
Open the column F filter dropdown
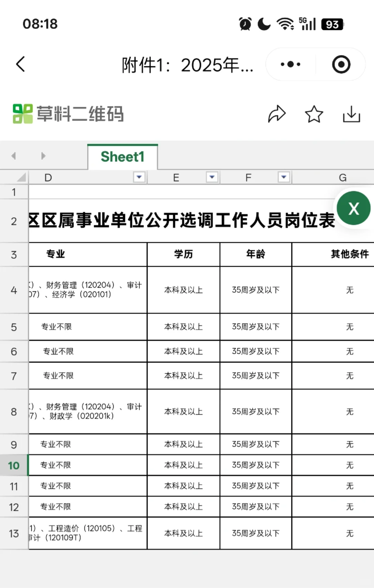pos(284,177)
